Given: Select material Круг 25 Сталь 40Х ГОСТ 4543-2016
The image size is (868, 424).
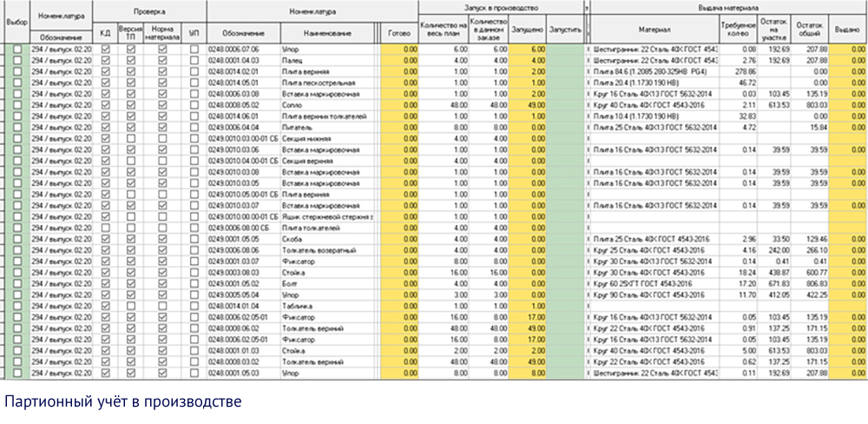Looking at the screenshot, I should tap(654, 250).
